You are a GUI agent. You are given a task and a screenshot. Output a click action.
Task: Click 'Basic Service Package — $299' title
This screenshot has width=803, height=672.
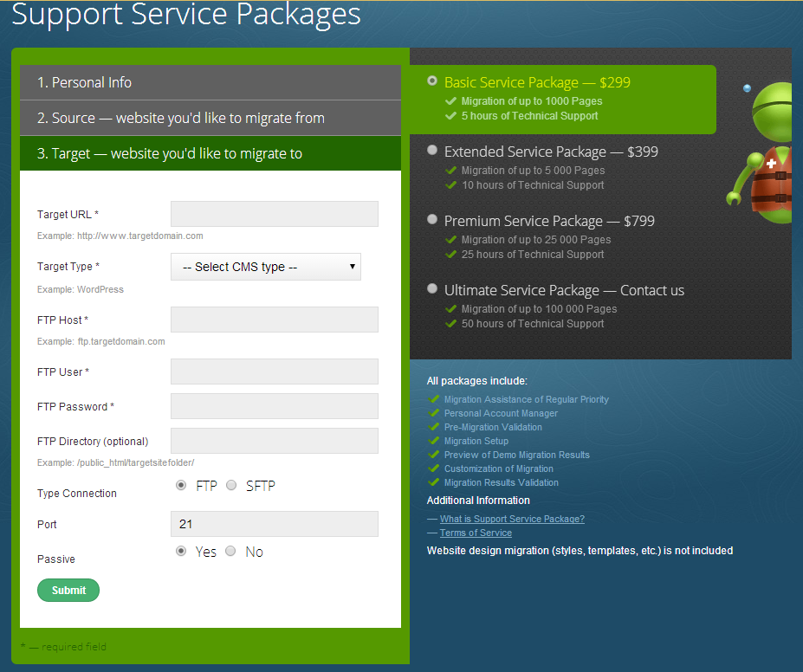tap(537, 82)
